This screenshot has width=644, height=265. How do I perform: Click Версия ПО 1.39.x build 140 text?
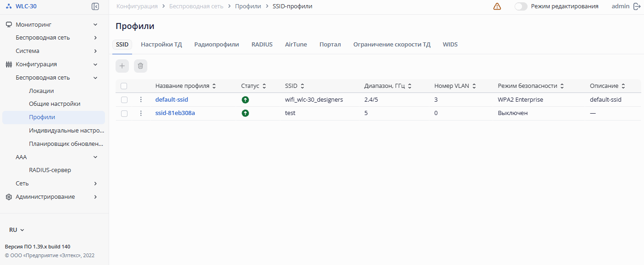tap(38, 247)
